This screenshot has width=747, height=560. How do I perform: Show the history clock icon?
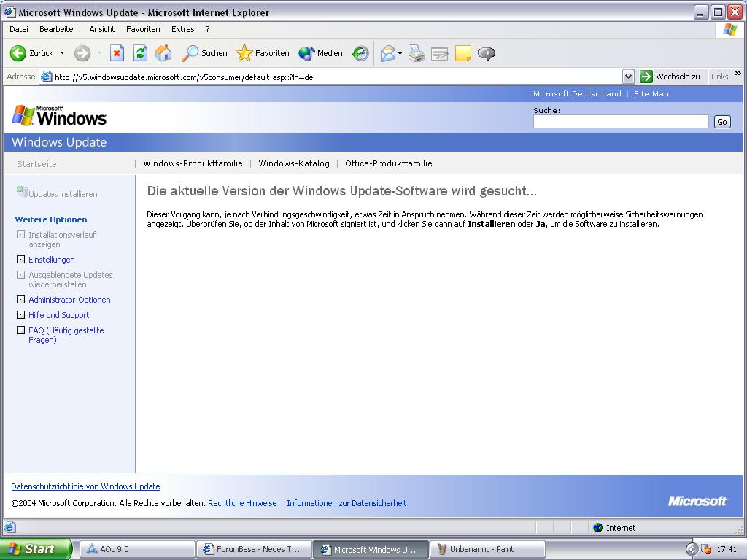(360, 53)
